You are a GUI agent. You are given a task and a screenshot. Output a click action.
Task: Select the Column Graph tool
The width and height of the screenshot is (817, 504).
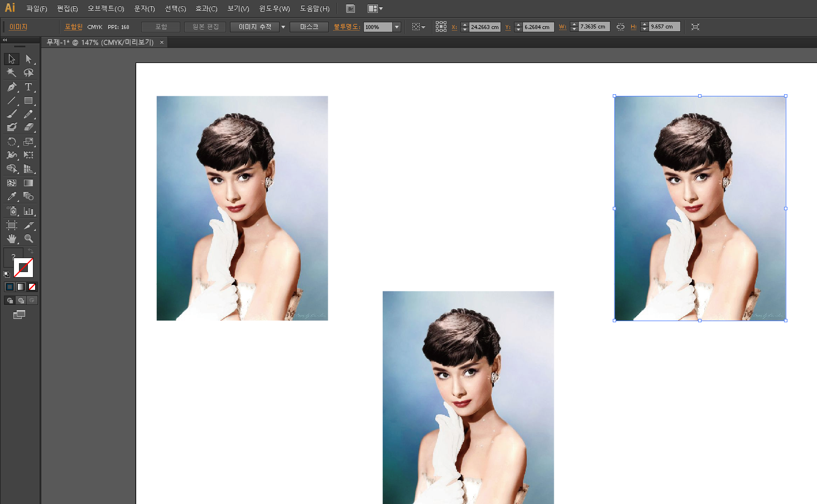pyautogui.click(x=28, y=211)
